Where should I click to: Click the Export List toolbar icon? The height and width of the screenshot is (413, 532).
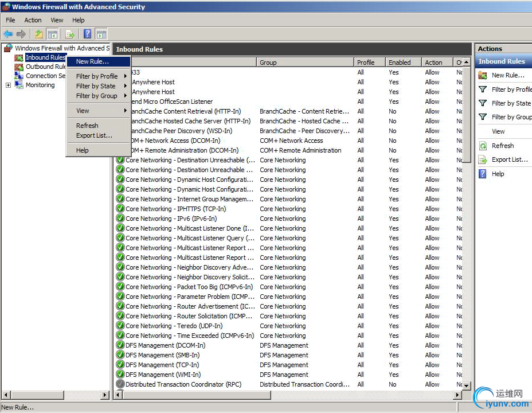click(x=70, y=34)
